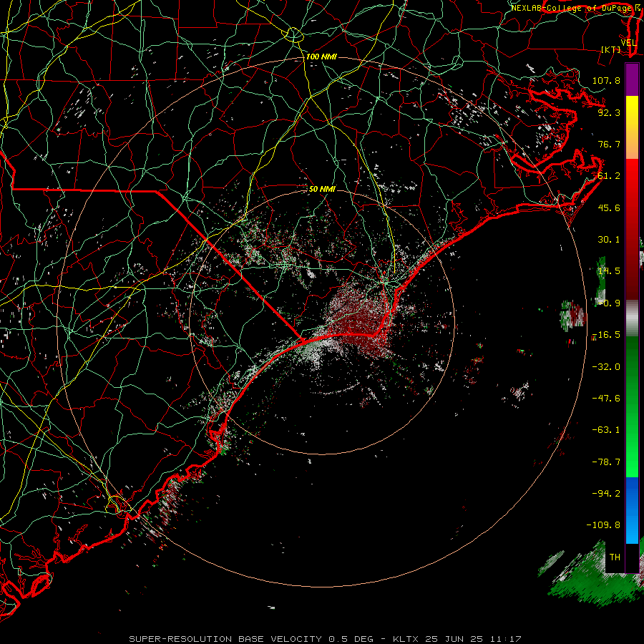
Task: Click the Super-Resolution Base Velocity caption
Action: pyautogui.click(x=326, y=639)
